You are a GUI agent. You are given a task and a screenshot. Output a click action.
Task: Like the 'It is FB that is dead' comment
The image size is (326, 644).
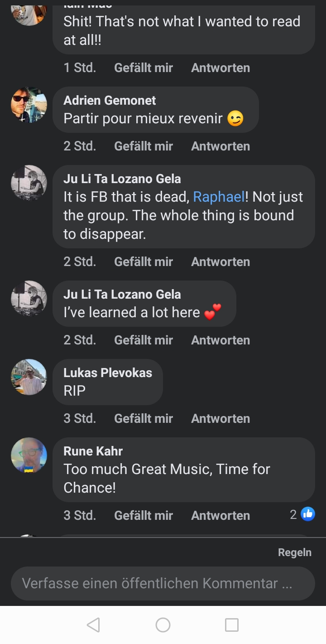click(144, 261)
